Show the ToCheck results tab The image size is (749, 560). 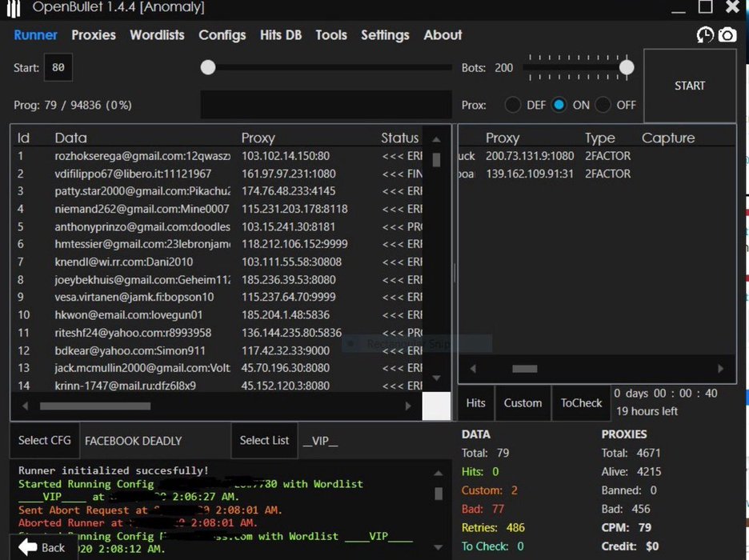(x=581, y=403)
